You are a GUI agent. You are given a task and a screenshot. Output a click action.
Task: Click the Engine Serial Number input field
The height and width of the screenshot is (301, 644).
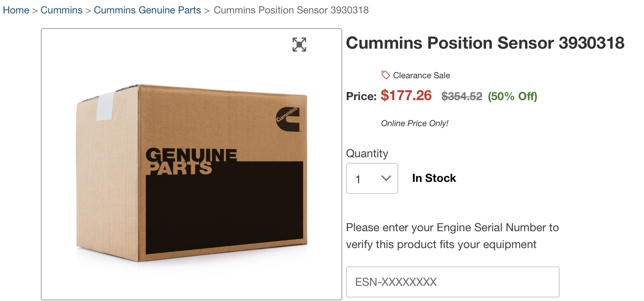click(453, 282)
